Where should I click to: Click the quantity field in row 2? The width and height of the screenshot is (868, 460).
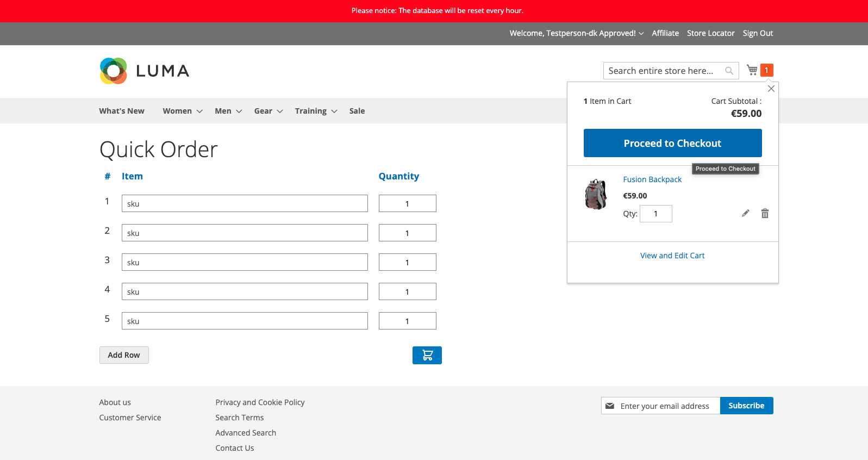(408, 233)
